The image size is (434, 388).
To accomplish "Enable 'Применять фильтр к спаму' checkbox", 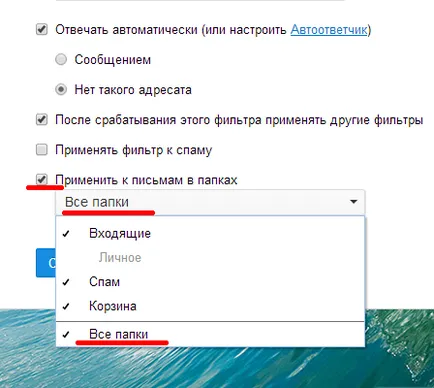I will click(42, 149).
